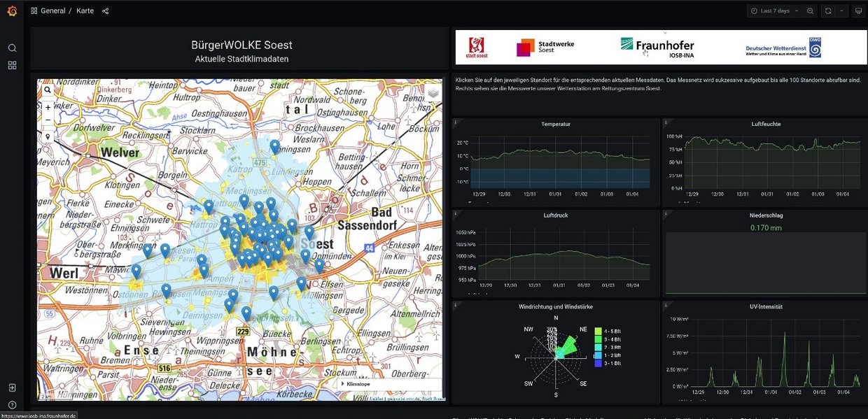
Task: Open the 'Last 7 days' time picker
Action: point(774,11)
